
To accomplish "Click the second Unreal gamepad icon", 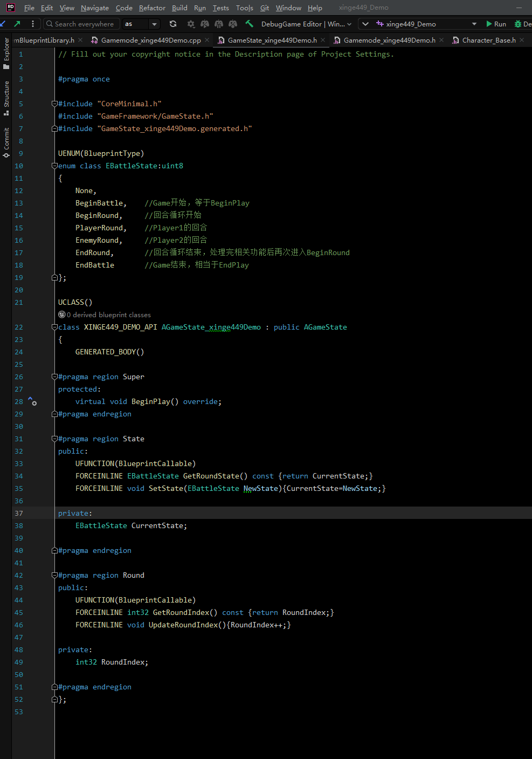I will pyautogui.click(x=219, y=24).
